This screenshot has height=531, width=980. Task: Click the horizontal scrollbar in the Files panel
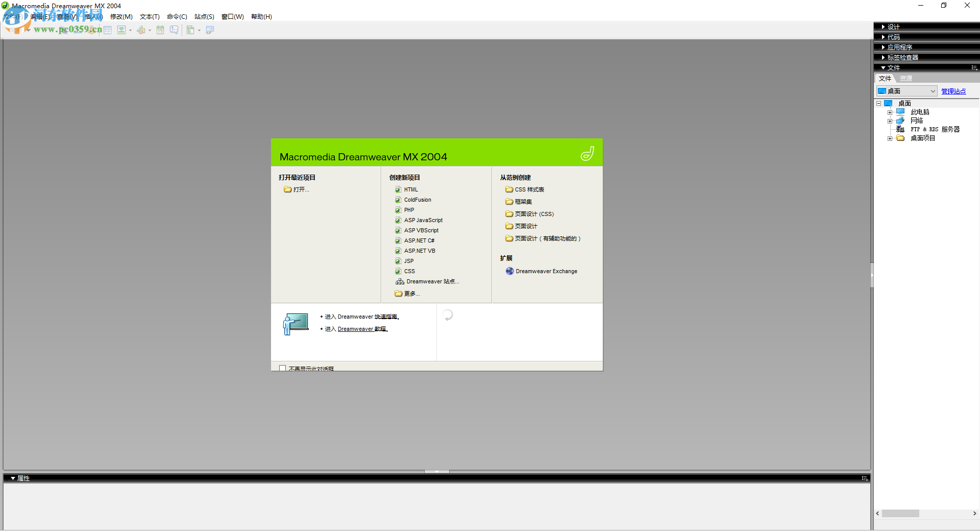click(901, 514)
